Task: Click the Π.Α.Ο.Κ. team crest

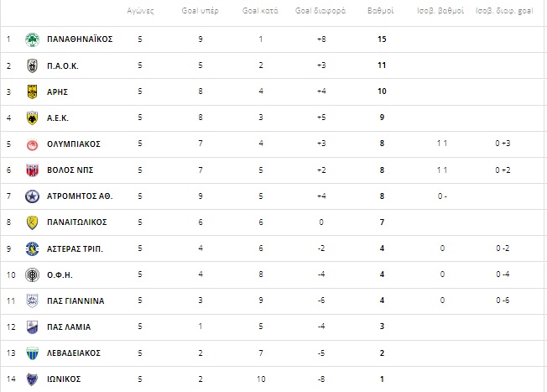Action: pos(33,65)
